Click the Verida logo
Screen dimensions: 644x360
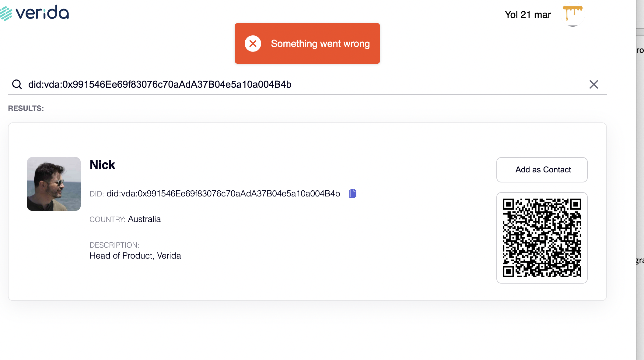35,12
